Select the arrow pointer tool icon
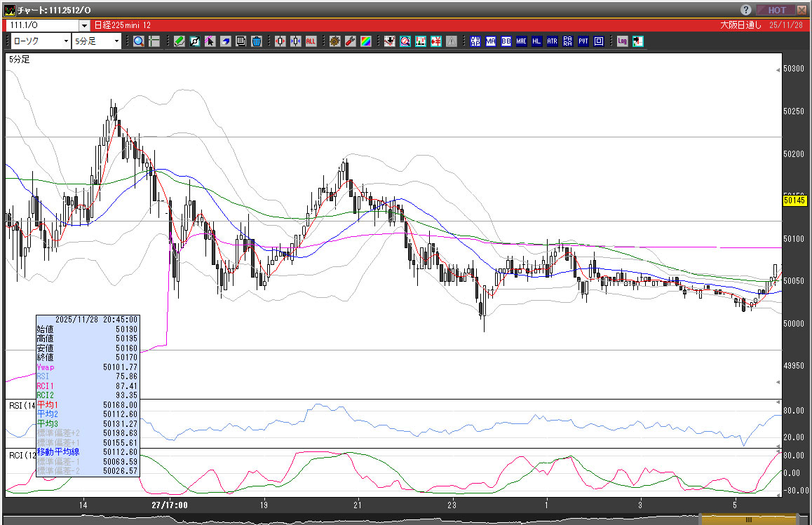812x525 pixels. tap(210, 41)
